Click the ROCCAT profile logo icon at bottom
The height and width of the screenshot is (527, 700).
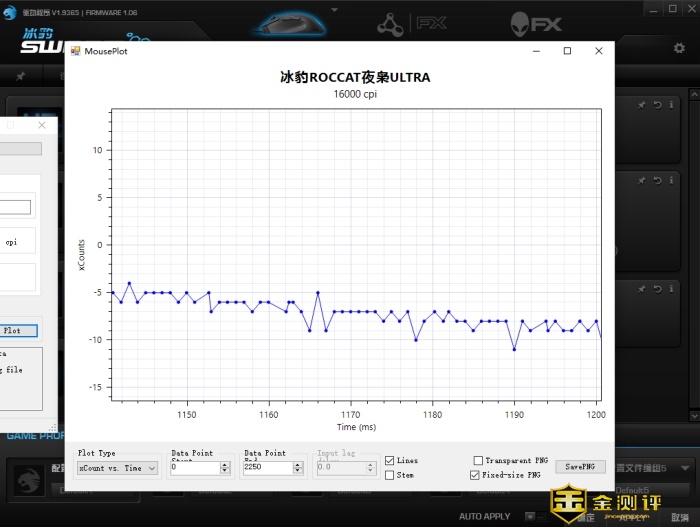[29, 481]
